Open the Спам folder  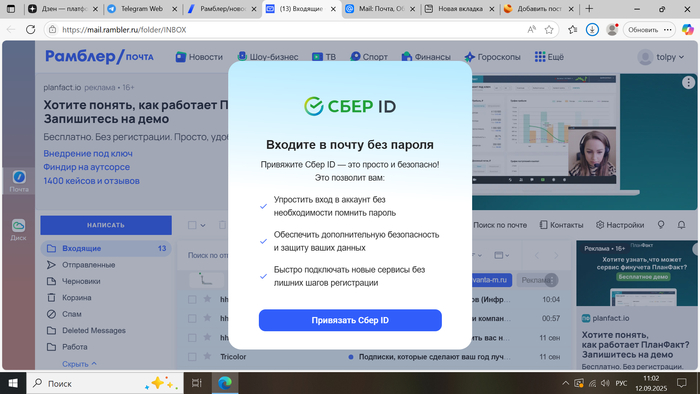coord(106,314)
